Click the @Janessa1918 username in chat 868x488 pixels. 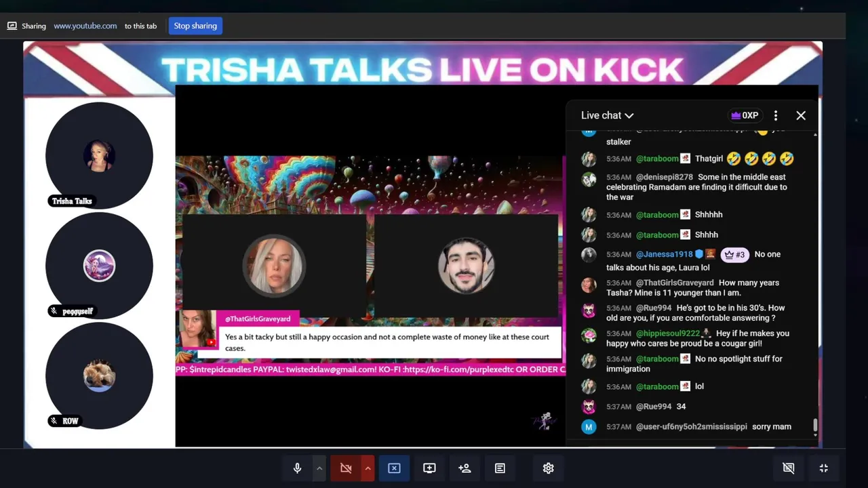click(665, 254)
